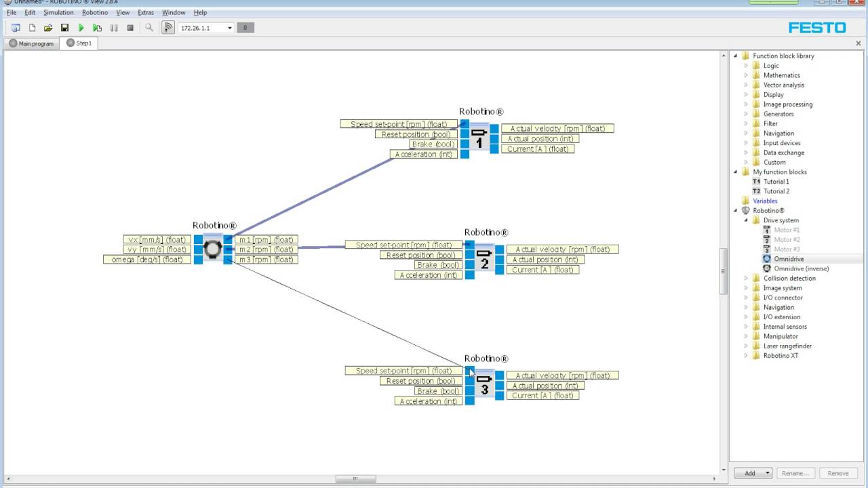Click the Remove button
Screen dimensions: 868x488
(837, 473)
